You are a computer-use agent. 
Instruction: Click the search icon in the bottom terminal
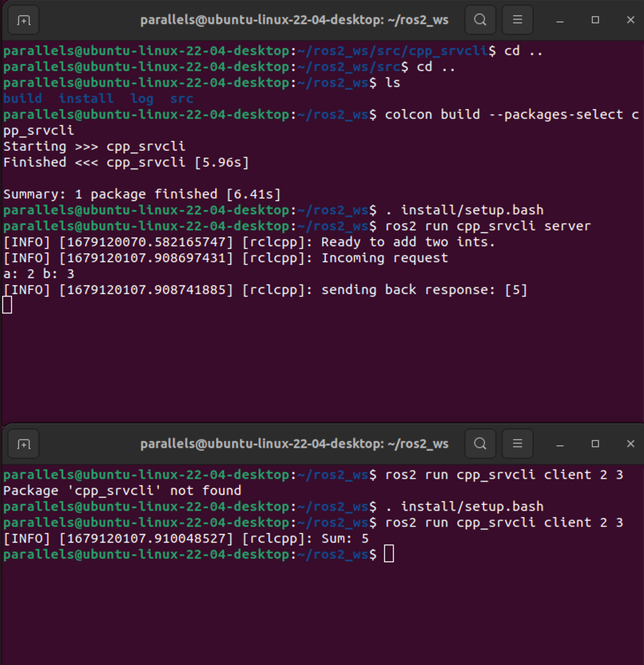pos(480,443)
